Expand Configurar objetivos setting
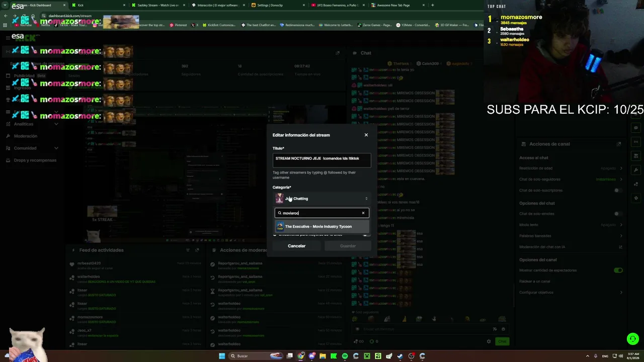 point(621,293)
